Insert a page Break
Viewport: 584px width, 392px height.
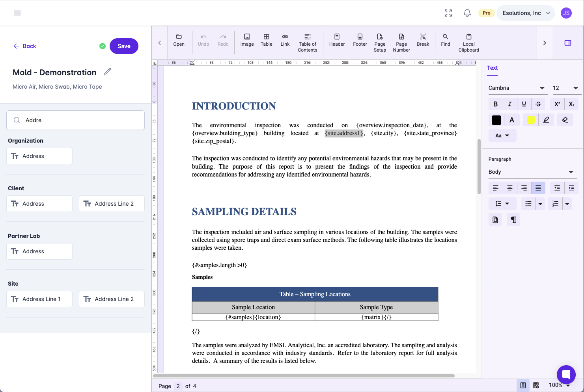coord(423,40)
